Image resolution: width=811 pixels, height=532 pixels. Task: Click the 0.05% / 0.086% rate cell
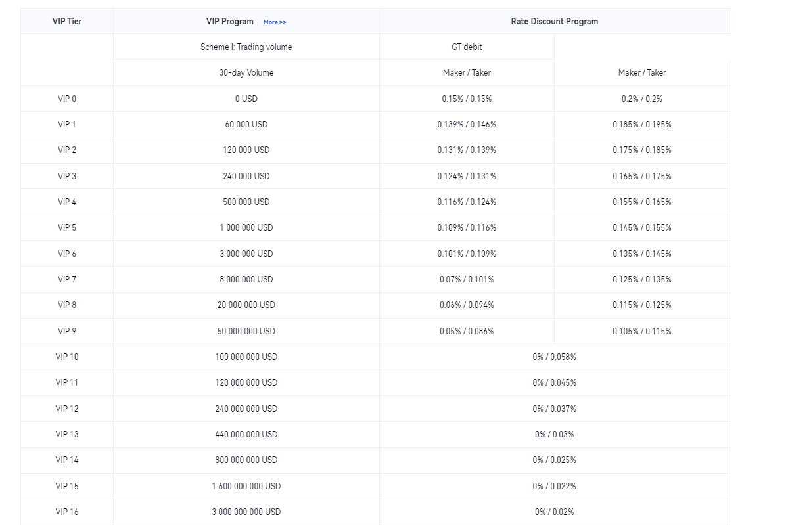(x=467, y=331)
